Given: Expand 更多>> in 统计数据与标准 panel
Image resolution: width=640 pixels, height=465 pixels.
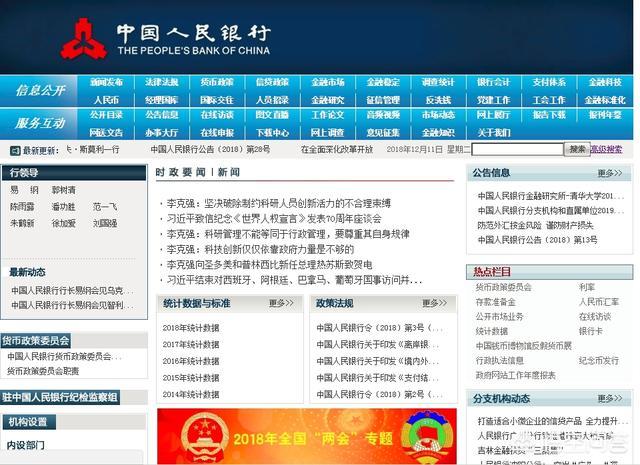Looking at the screenshot, I should 281,303.
